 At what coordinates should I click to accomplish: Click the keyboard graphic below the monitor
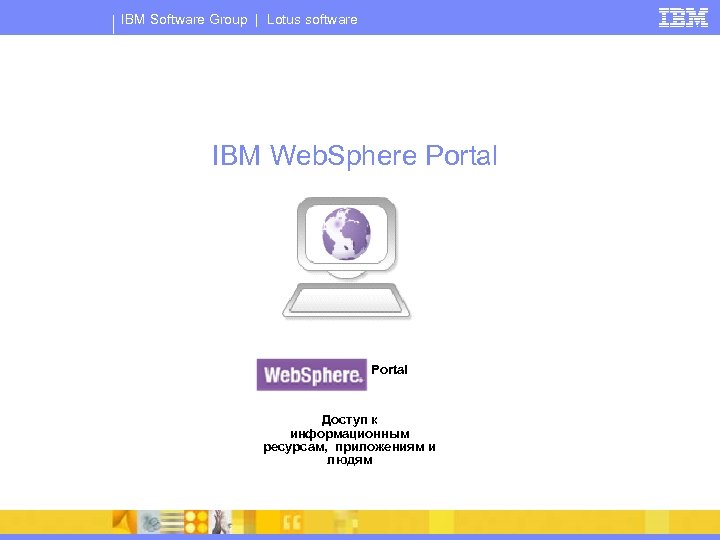point(346,301)
